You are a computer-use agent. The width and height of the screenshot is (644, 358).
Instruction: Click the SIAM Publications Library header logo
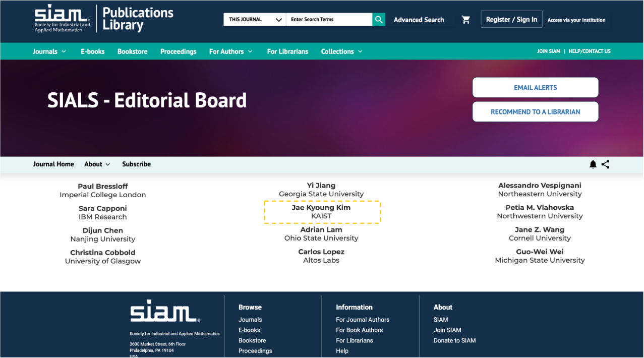[x=104, y=19]
